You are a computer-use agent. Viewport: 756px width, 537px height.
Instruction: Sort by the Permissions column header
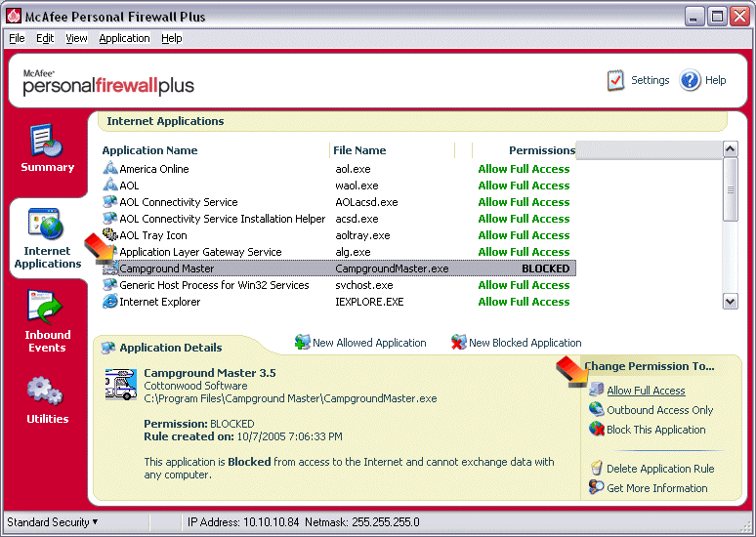click(542, 150)
